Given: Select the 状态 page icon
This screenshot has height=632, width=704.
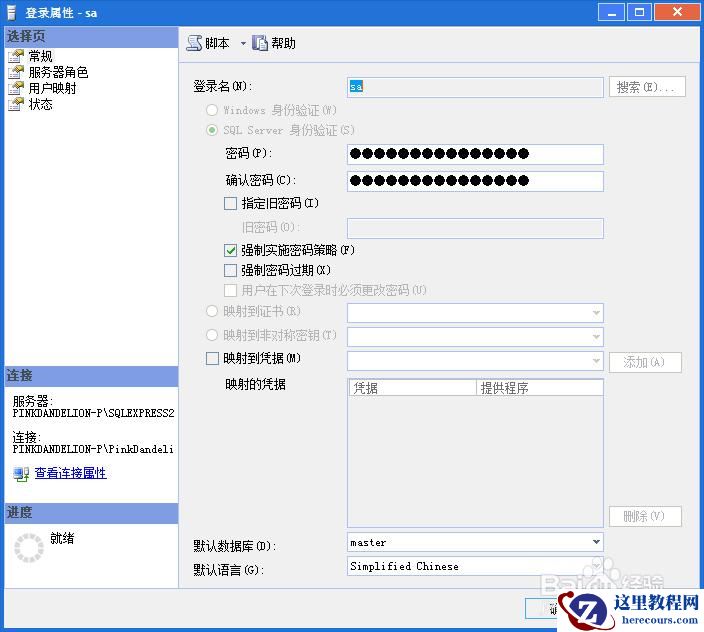Looking at the screenshot, I should click(16, 104).
